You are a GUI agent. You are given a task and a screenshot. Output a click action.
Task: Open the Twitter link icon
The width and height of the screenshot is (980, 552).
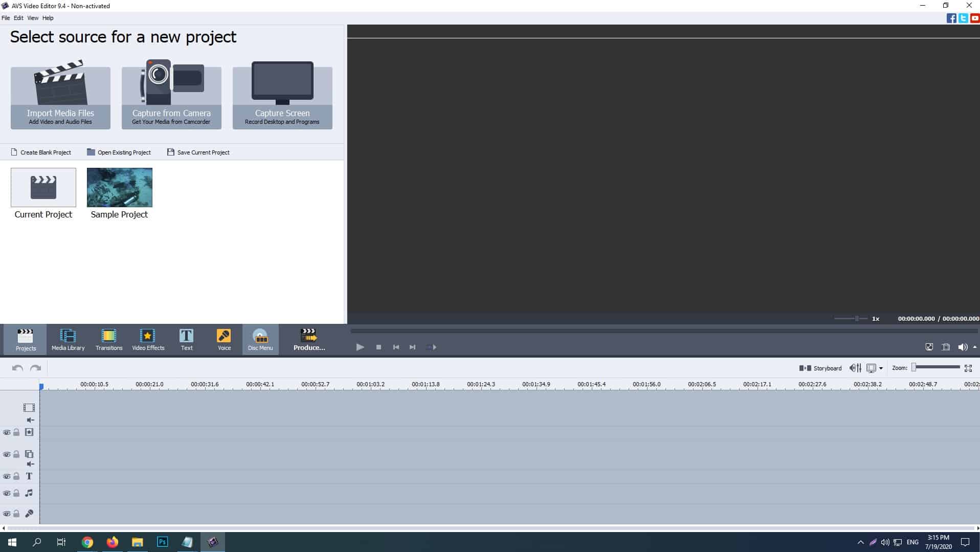click(963, 18)
